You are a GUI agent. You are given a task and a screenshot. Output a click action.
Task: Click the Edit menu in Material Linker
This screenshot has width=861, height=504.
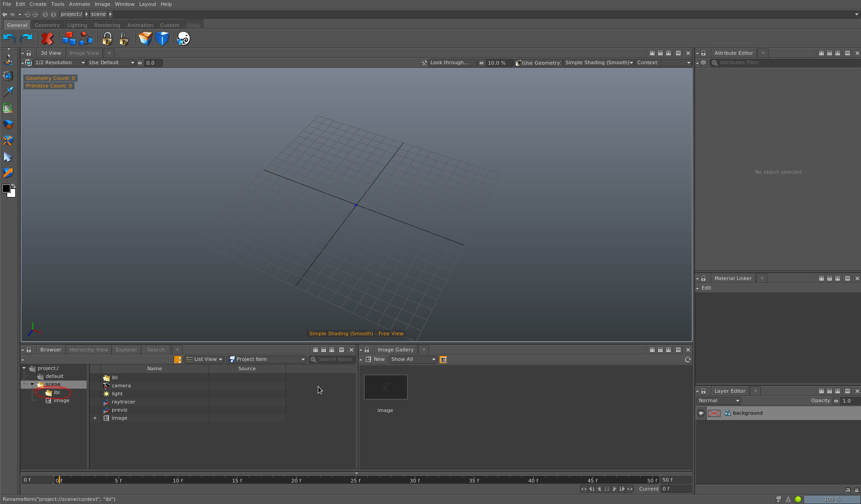click(706, 288)
